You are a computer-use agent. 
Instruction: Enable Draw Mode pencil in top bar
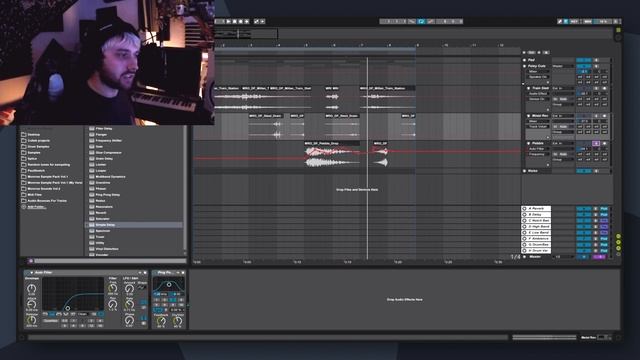coord(560,21)
